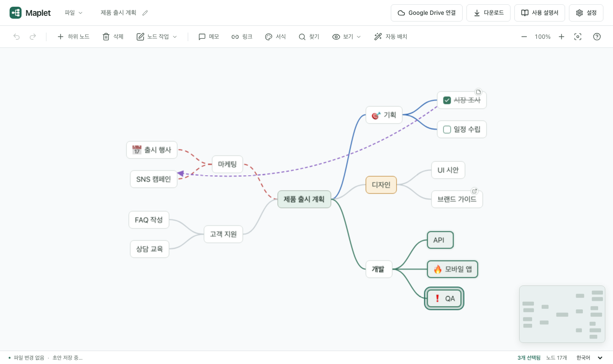Uncheck the 시장 조사 checkbox

[x=447, y=100]
